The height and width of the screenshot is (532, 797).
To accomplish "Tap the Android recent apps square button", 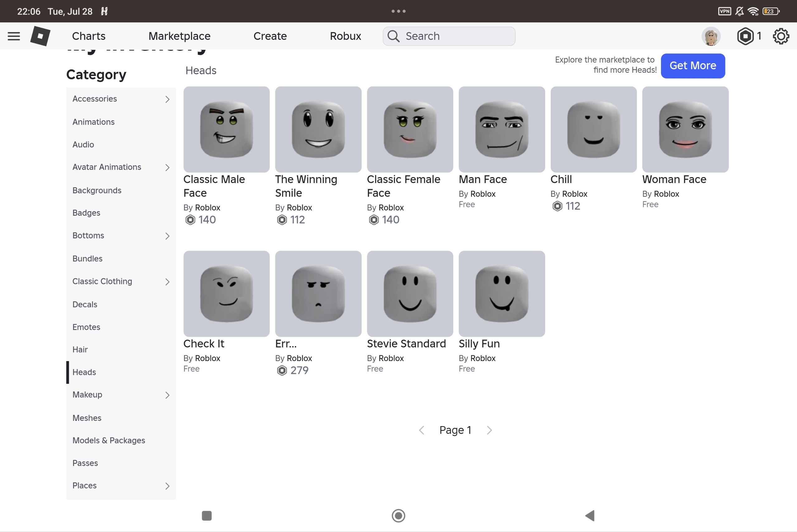I will click(x=207, y=516).
